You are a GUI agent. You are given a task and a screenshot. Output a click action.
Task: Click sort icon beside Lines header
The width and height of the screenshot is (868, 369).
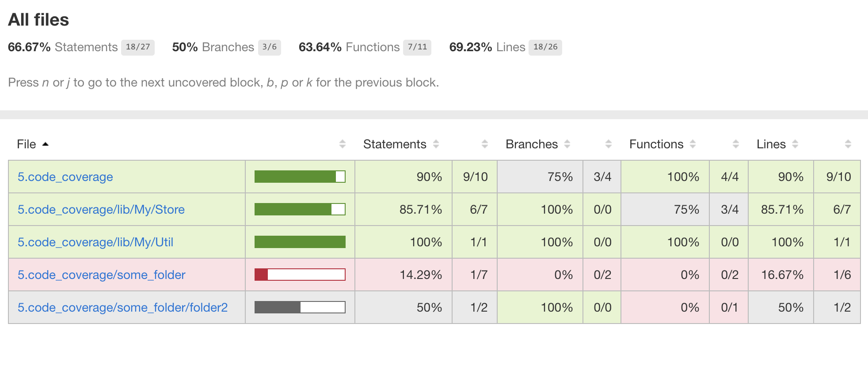tap(795, 144)
